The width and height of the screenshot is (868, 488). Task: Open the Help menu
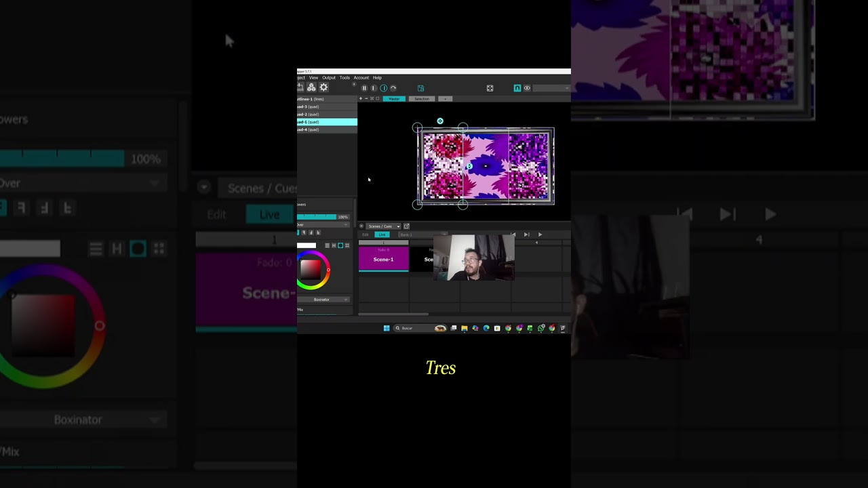(x=377, y=78)
